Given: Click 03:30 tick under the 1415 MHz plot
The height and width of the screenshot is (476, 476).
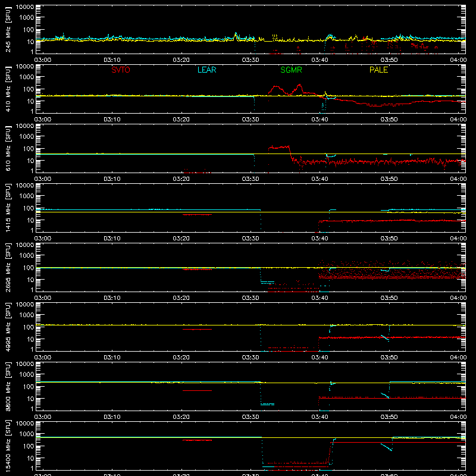Looking at the screenshot, I should click(250, 239).
